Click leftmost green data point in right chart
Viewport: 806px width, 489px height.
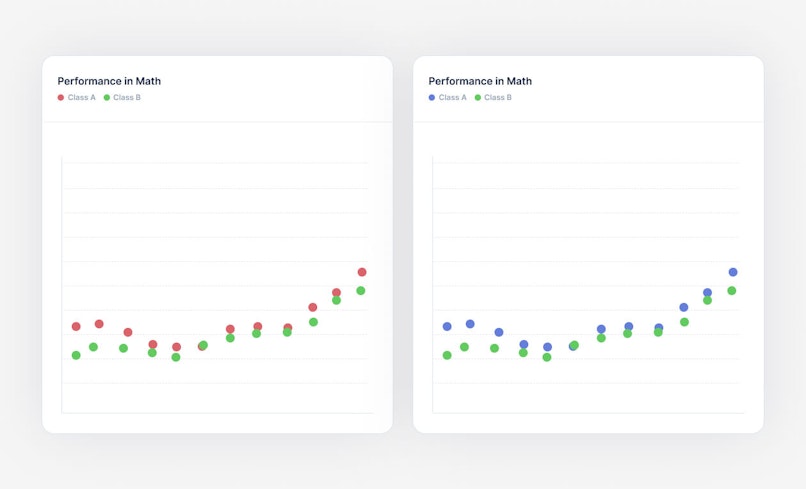click(x=447, y=355)
